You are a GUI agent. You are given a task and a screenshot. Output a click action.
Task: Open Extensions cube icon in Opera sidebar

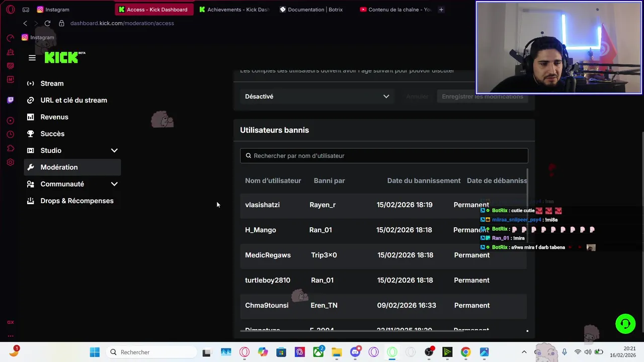point(10,148)
